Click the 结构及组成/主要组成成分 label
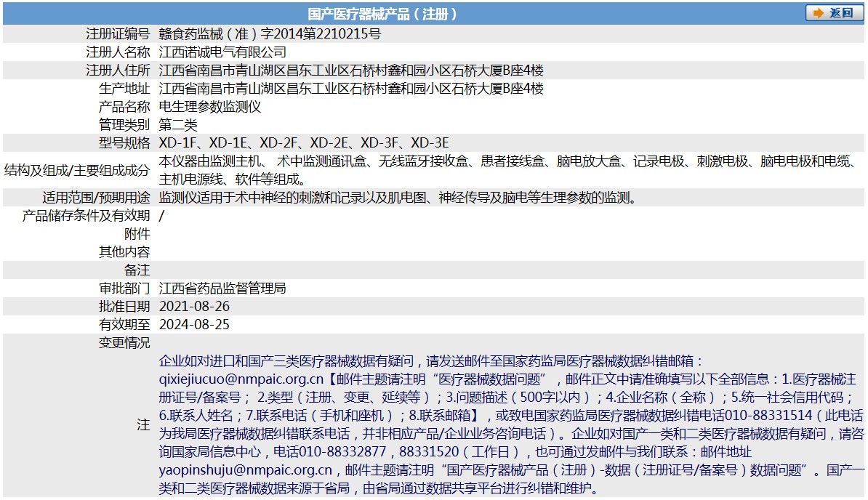 tap(77, 170)
